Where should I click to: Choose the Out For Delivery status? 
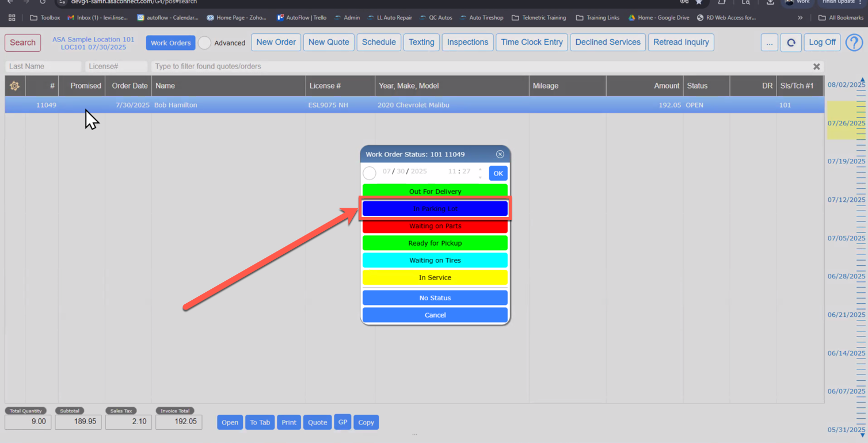435,191
